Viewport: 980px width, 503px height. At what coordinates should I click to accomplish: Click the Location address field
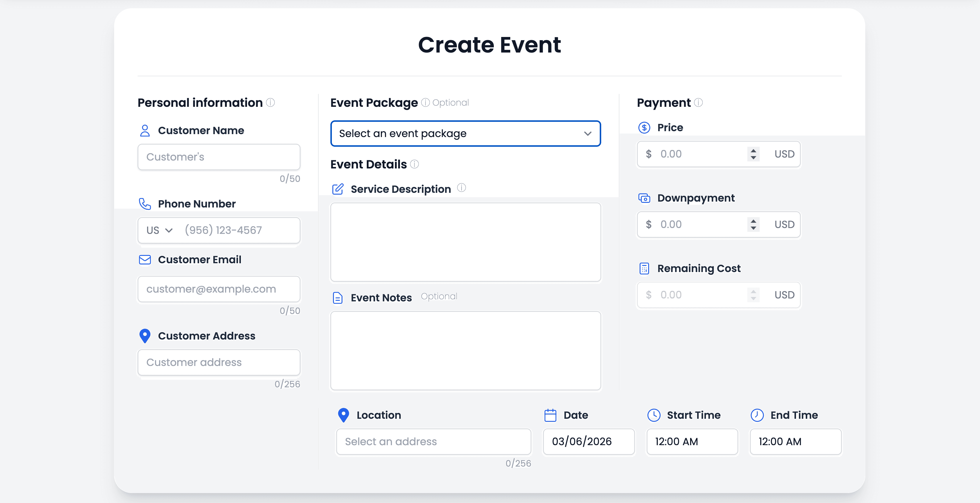433,441
